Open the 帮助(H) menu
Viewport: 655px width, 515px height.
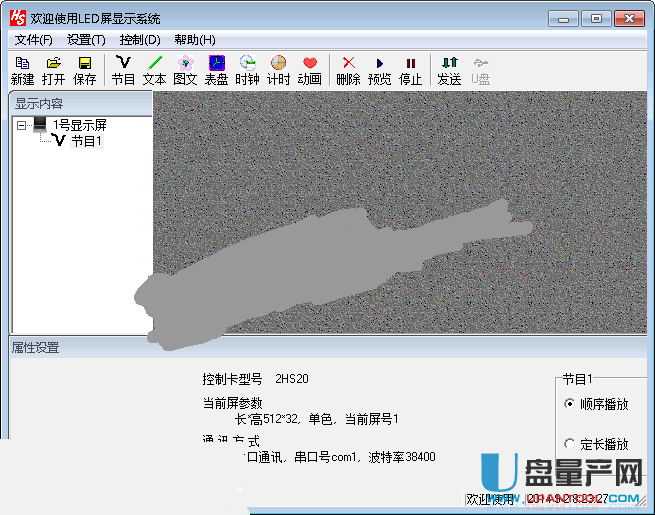point(195,40)
